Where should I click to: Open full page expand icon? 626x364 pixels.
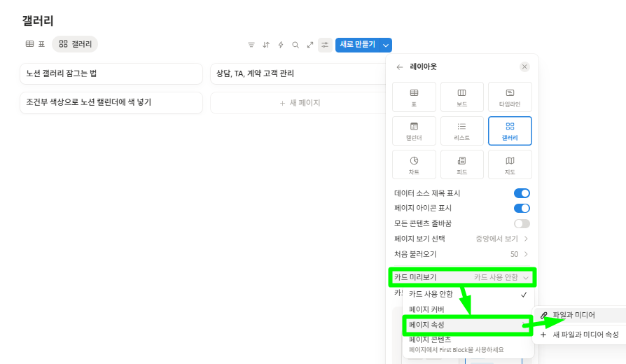click(x=310, y=45)
